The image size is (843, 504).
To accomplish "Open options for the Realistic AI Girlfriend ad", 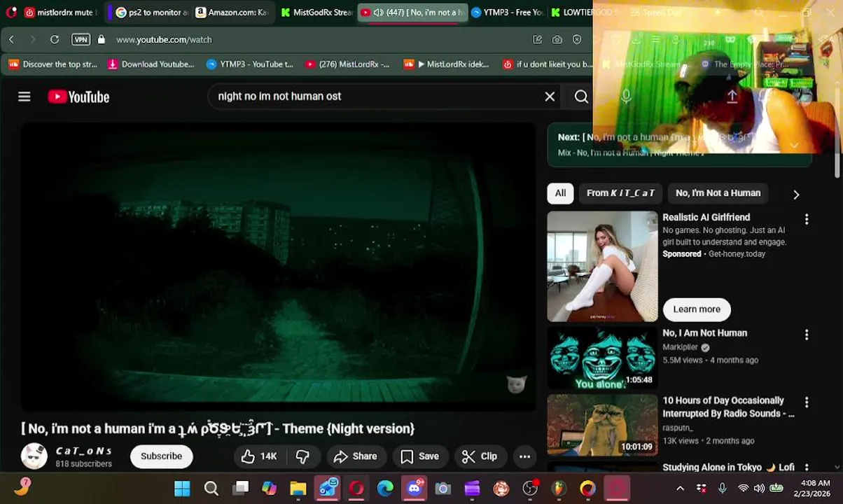I will [807, 219].
